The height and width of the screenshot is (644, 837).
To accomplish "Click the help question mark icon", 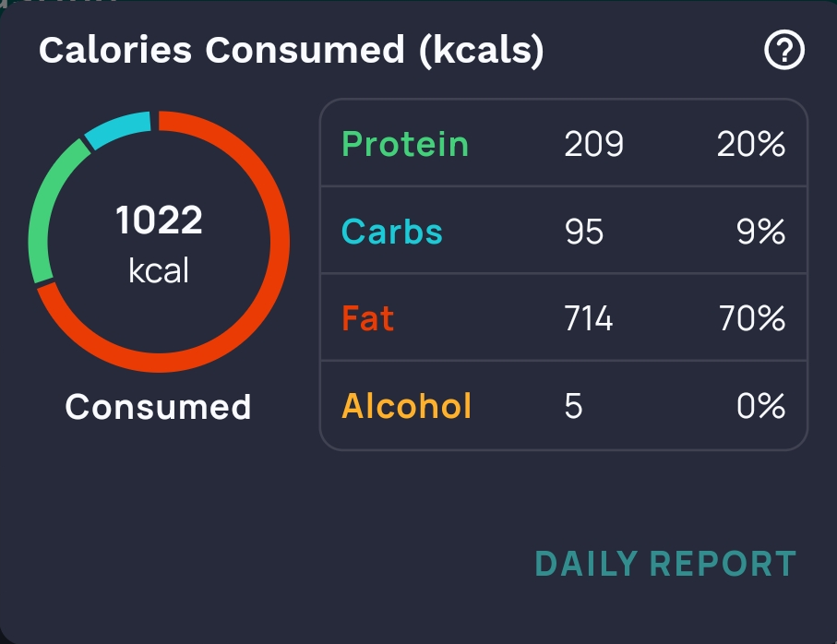I will [x=784, y=52].
